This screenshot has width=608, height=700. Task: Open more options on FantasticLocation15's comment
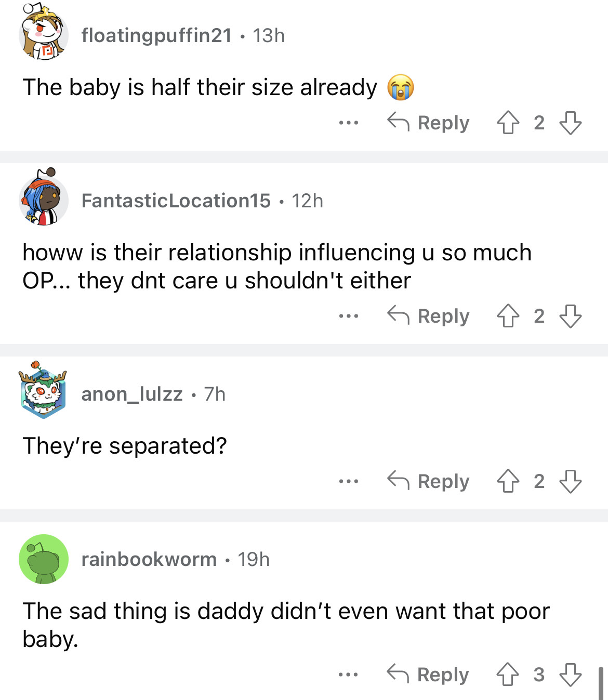(348, 316)
